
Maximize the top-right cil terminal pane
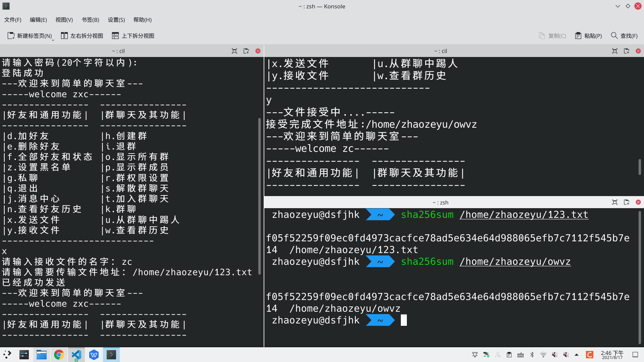(615, 51)
